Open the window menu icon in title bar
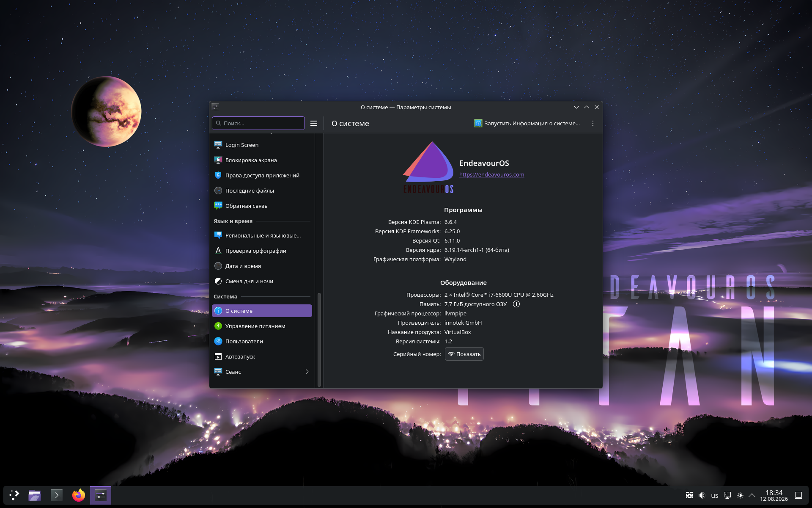 215,107
